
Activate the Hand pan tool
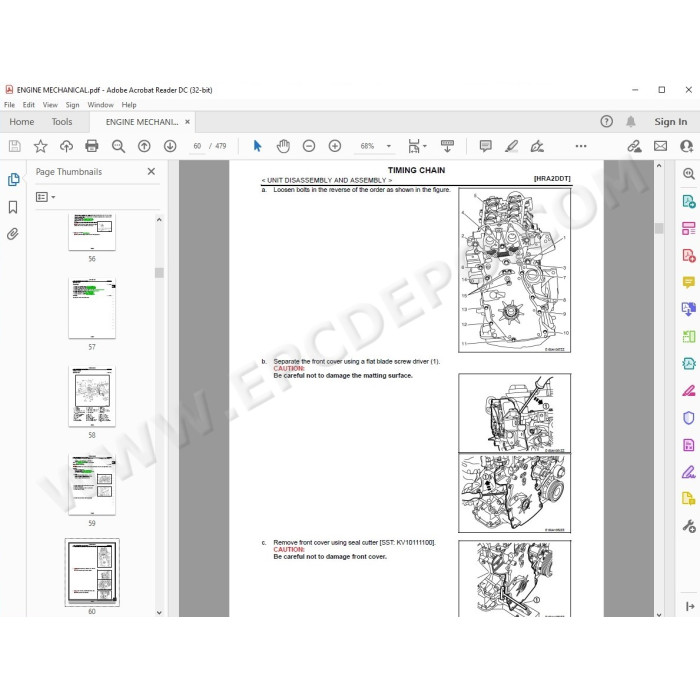pyautogui.click(x=283, y=146)
